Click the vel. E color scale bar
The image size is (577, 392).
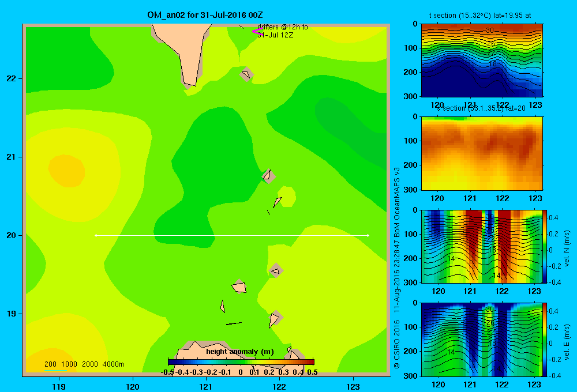tap(545, 340)
